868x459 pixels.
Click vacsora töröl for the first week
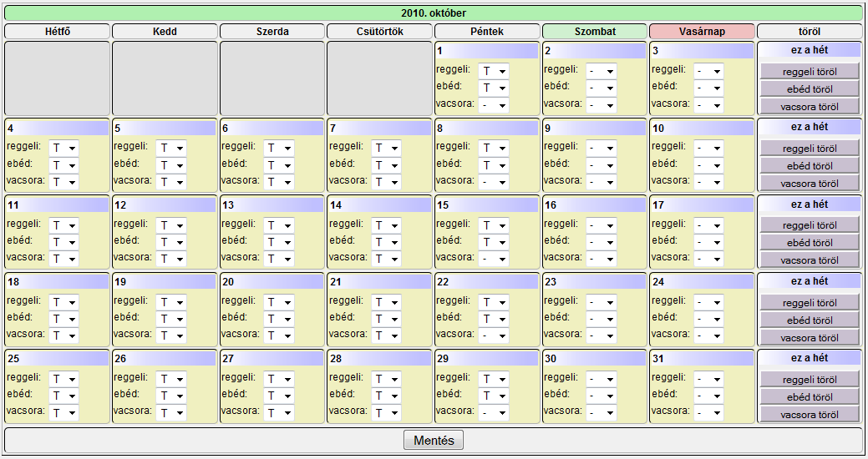tap(810, 107)
